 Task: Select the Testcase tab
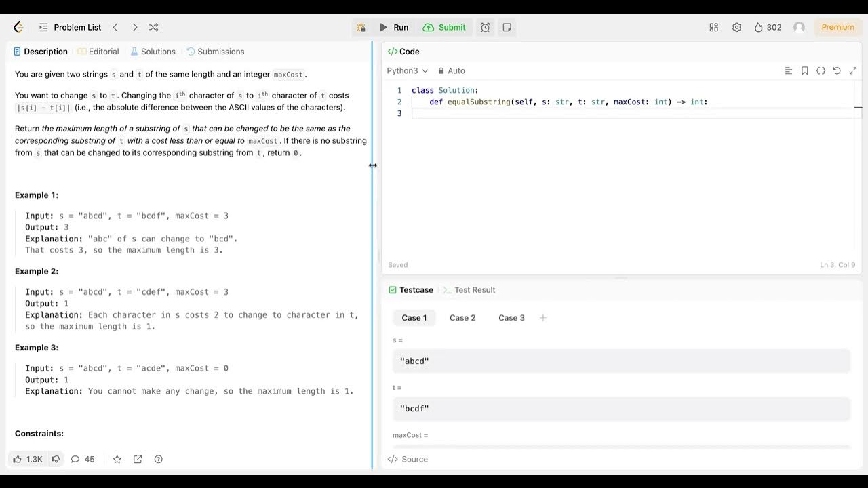tap(411, 290)
